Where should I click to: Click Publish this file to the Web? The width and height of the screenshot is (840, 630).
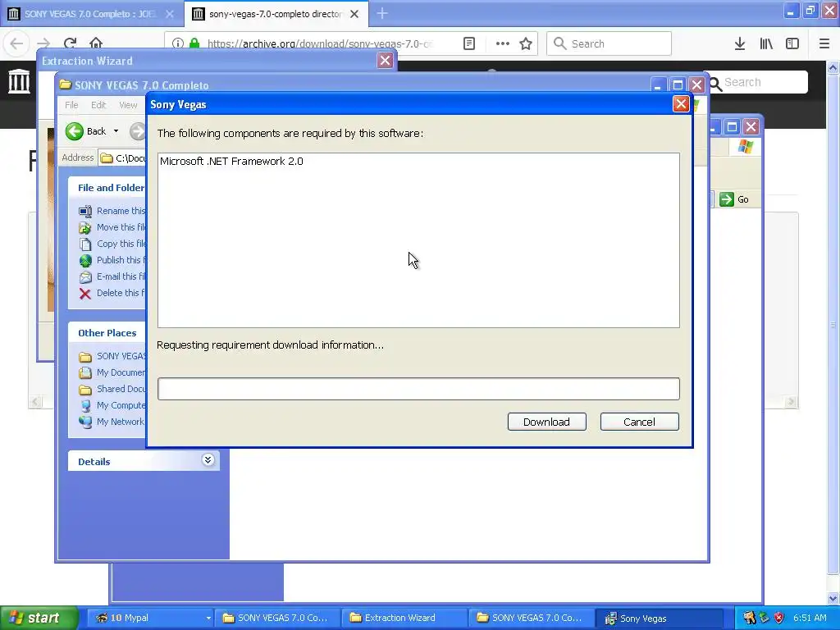coord(112,260)
